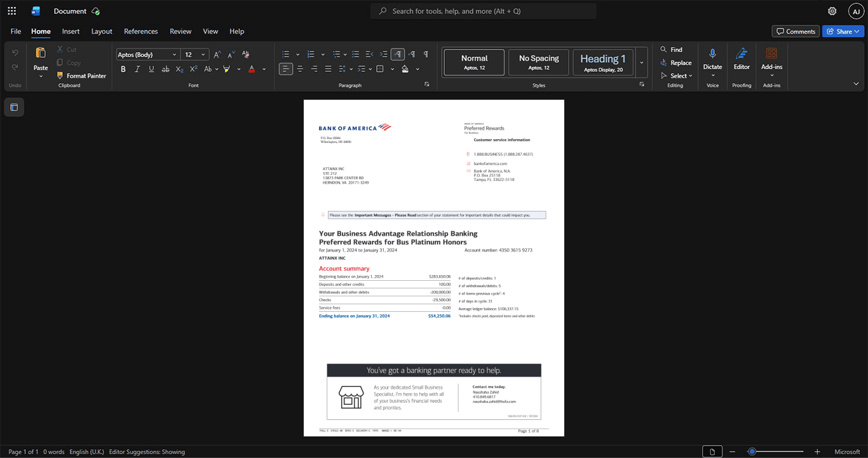
Task: Open the font name Aptos (Body) dropdown
Action: [x=174, y=55]
